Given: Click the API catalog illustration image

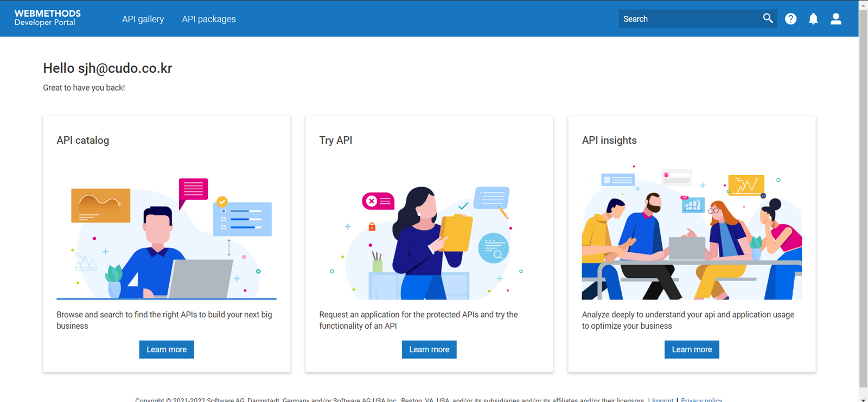Looking at the screenshot, I should (167, 238).
